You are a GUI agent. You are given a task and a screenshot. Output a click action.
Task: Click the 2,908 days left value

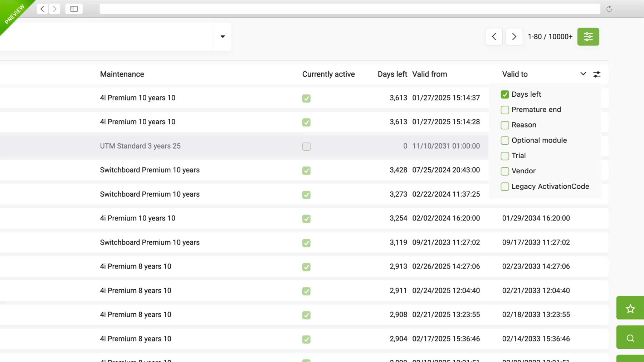tap(398, 315)
